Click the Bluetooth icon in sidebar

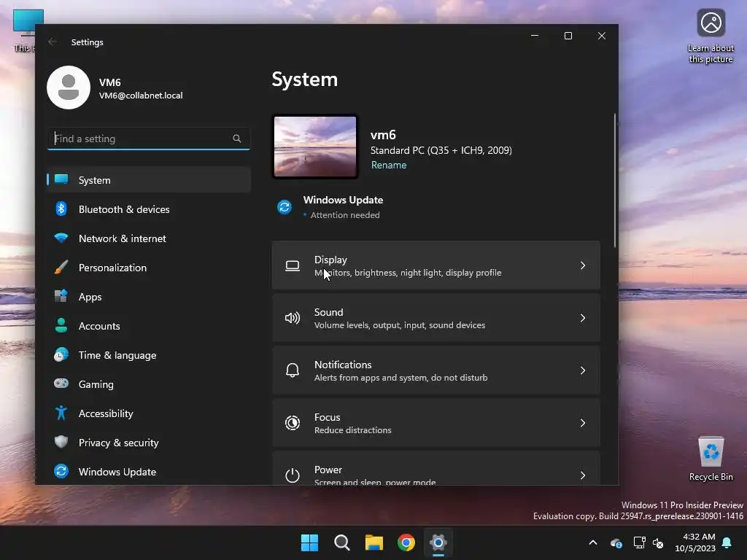(x=61, y=209)
